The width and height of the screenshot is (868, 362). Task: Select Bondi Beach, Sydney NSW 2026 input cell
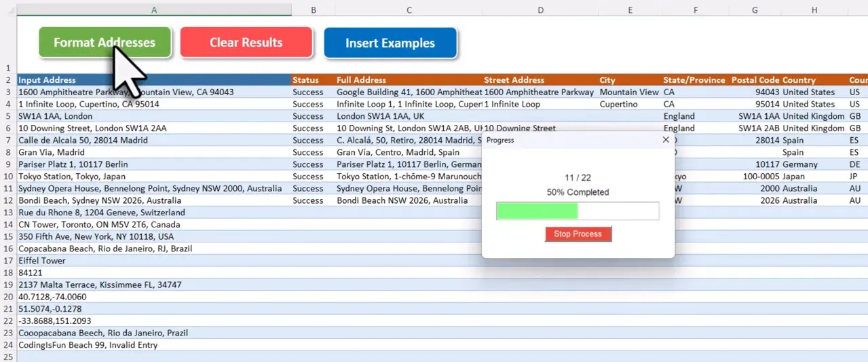click(154, 201)
